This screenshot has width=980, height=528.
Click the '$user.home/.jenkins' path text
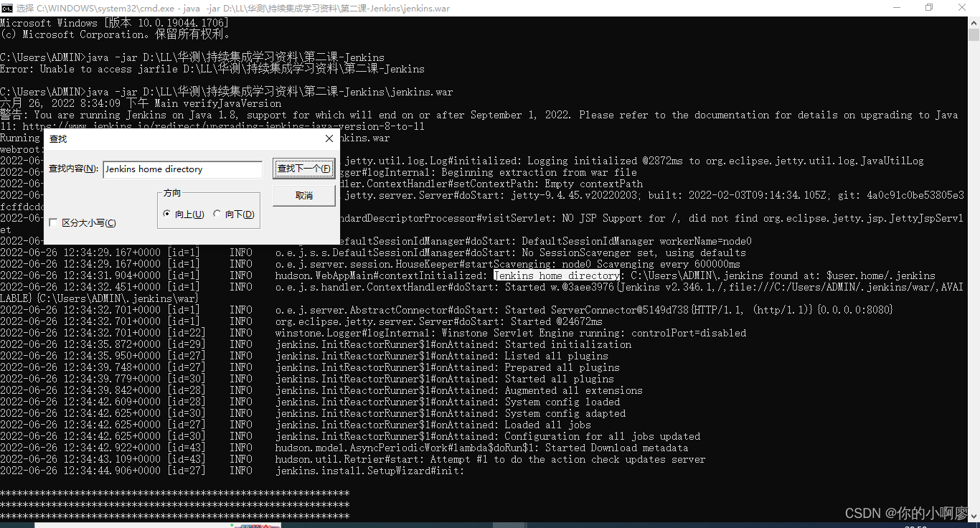coord(881,275)
